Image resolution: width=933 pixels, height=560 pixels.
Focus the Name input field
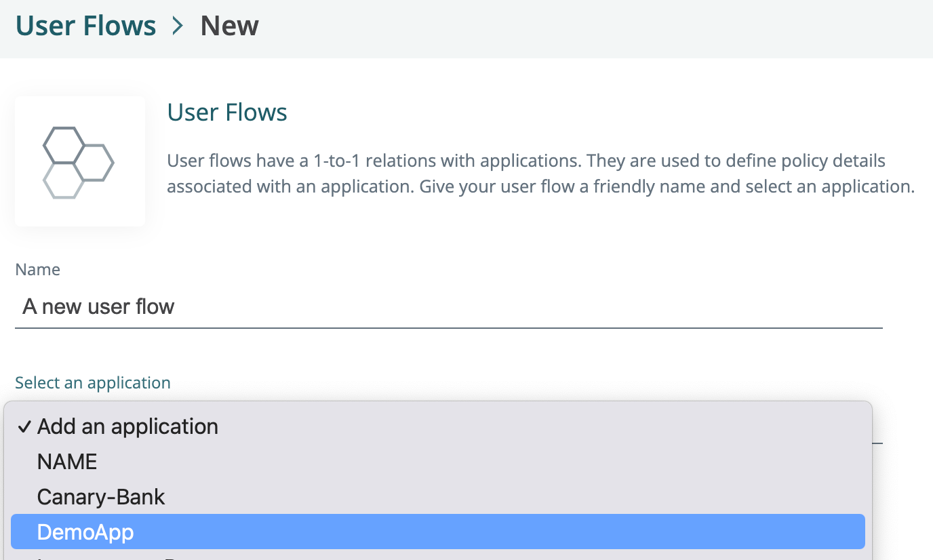click(449, 307)
